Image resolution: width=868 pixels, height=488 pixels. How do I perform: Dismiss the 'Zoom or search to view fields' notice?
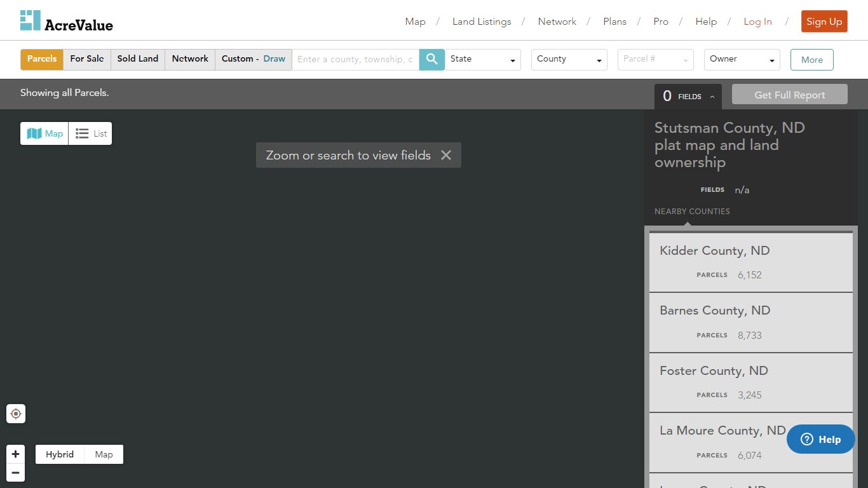446,155
